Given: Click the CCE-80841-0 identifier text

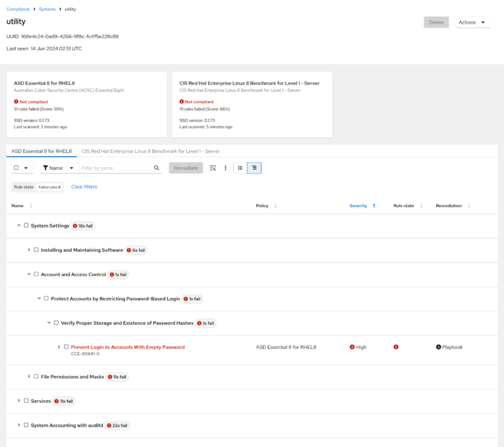Looking at the screenshot, I should 85,354.
